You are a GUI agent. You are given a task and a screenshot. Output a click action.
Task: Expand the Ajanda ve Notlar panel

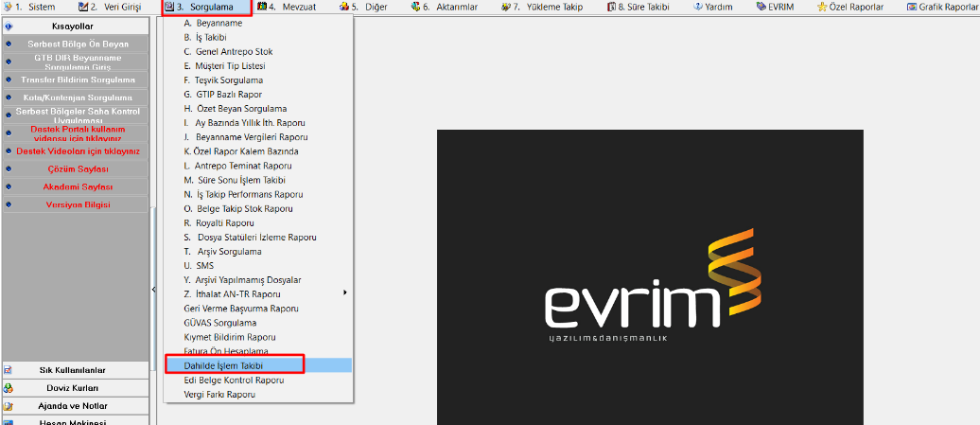coord(75,406)
